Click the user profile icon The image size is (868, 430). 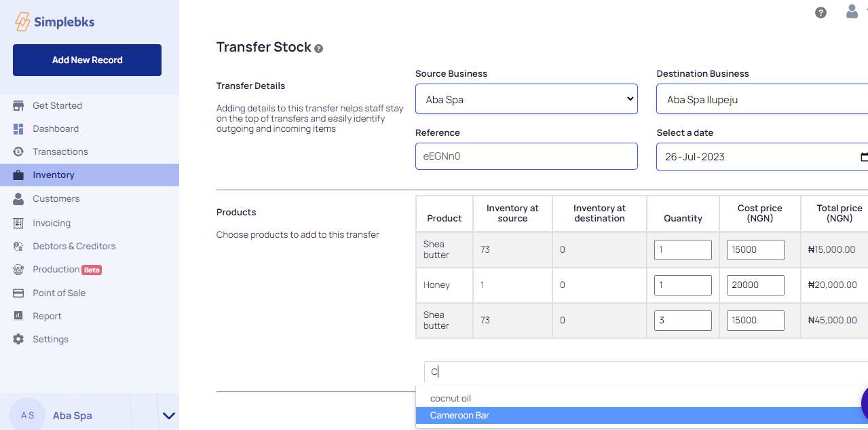(x=852, y=12)
